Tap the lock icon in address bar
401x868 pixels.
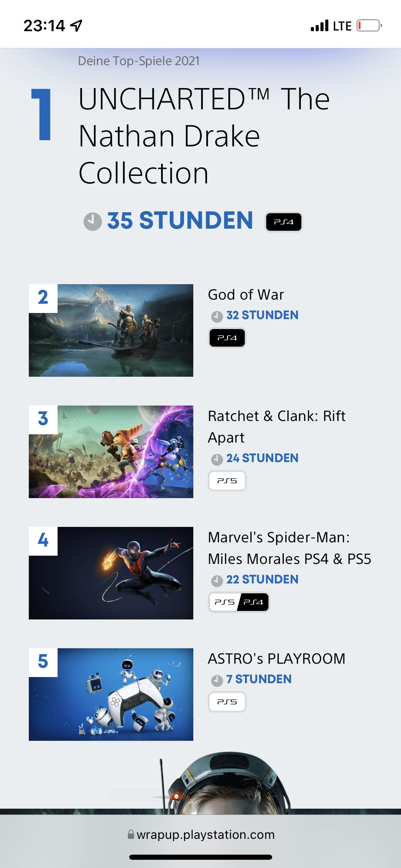coord(131,834)
